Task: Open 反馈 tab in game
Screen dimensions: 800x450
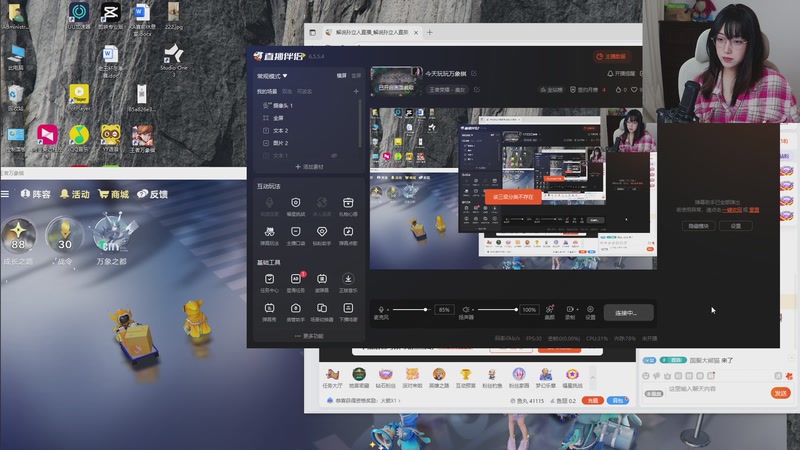Action: (153, 194)
